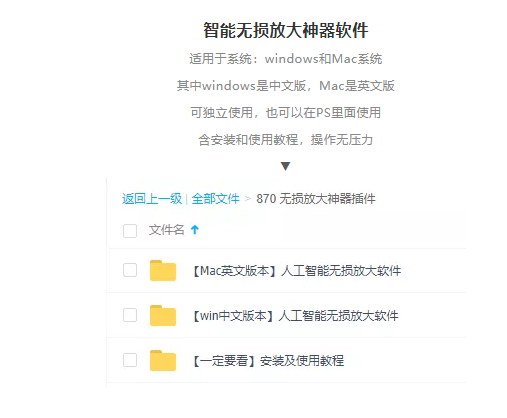
Task: Open 【Mac英文版本】人工智能无损放大软件 folder name
Action: [297, 271]
